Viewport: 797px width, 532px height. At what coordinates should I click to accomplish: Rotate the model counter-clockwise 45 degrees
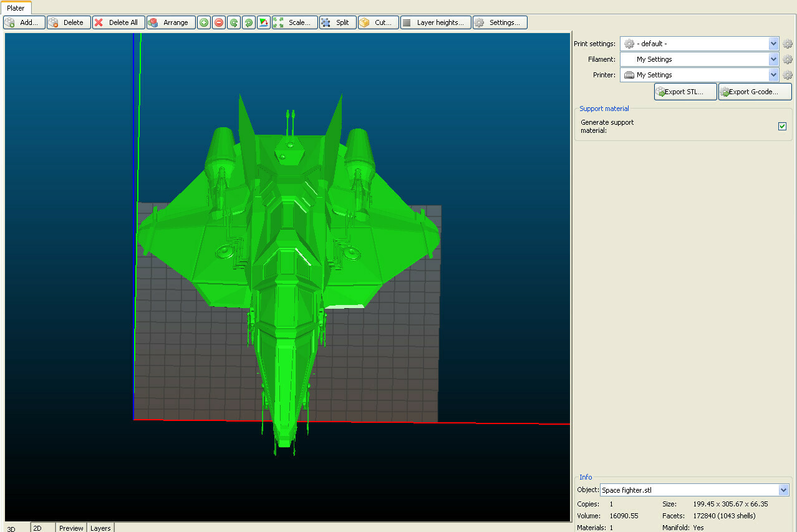(233, 22)
